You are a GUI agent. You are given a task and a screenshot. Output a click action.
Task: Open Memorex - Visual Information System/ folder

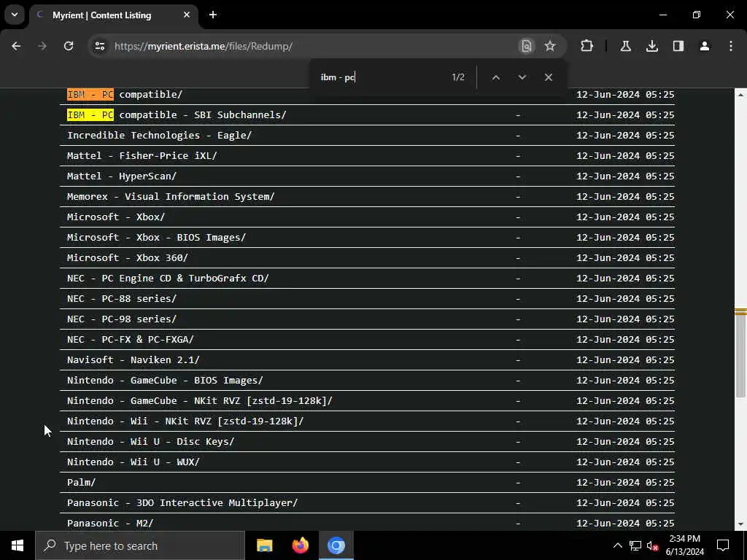click(171, 197)
